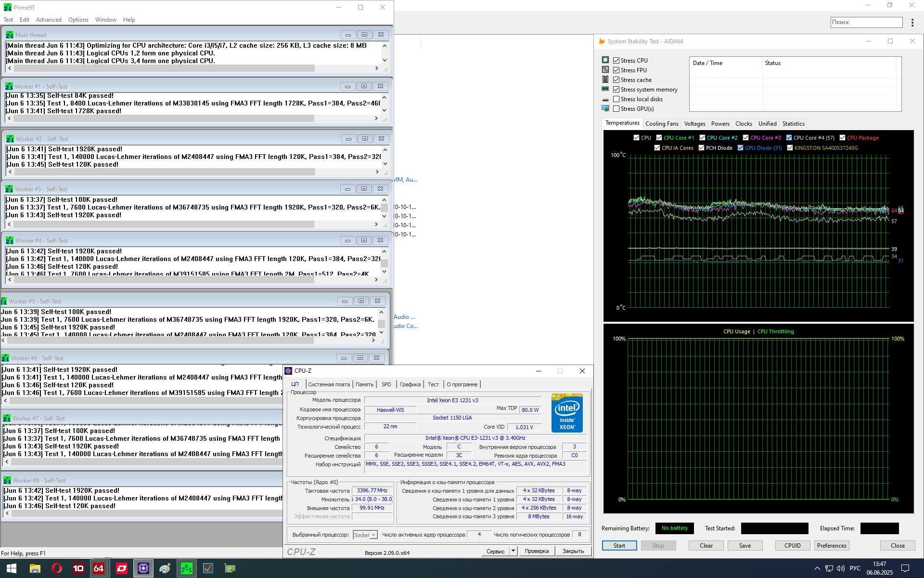Screen dimensions: 924x578
Task: Toggle Stress system memory checkbox
Action: coord(616,89)
